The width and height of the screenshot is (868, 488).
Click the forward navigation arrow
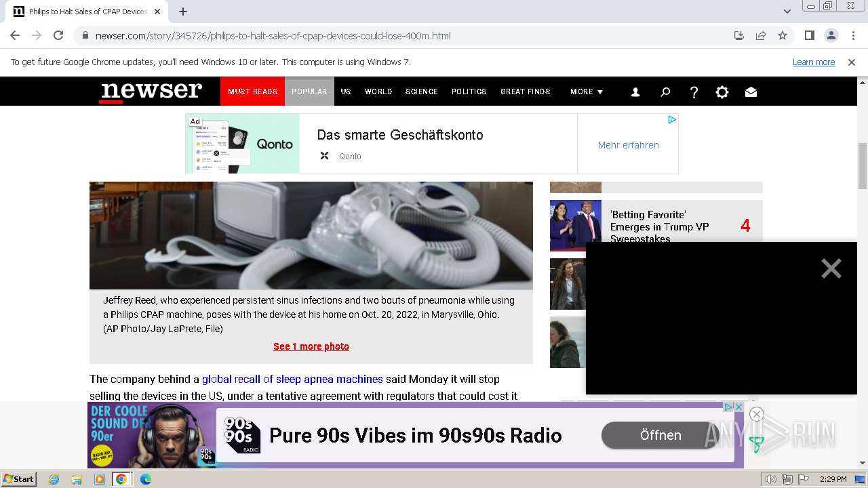click(x=37, y=35)
